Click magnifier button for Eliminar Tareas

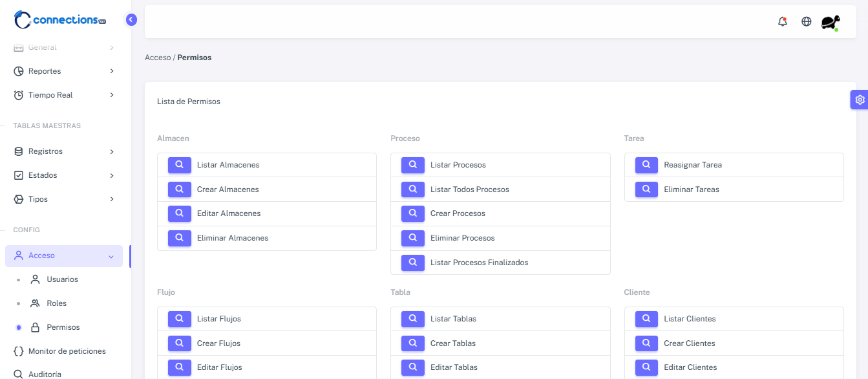coord(646,189)
